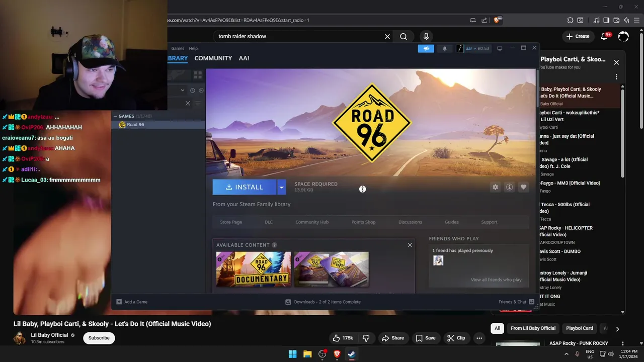Open Brave playlist music note icon

(x=597, y=20)
